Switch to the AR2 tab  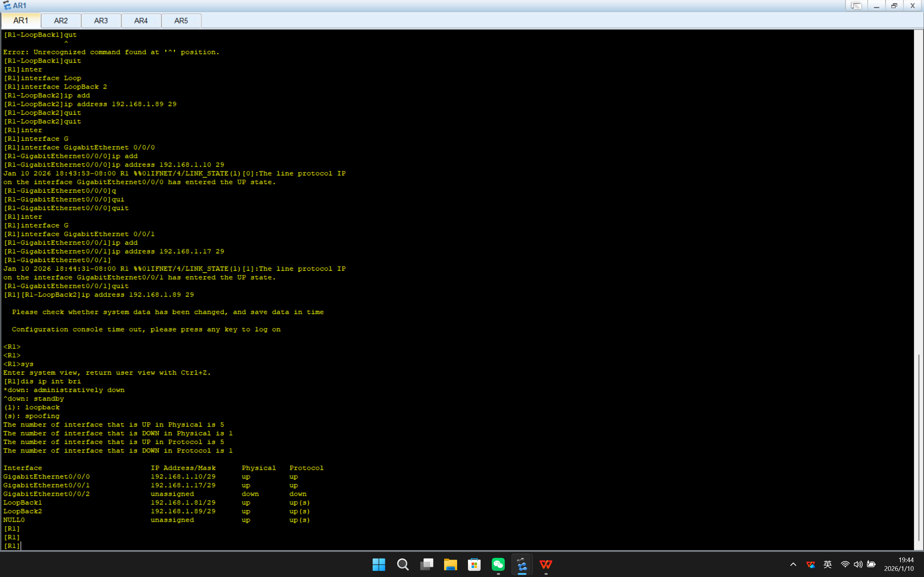[x=61, y=21]
